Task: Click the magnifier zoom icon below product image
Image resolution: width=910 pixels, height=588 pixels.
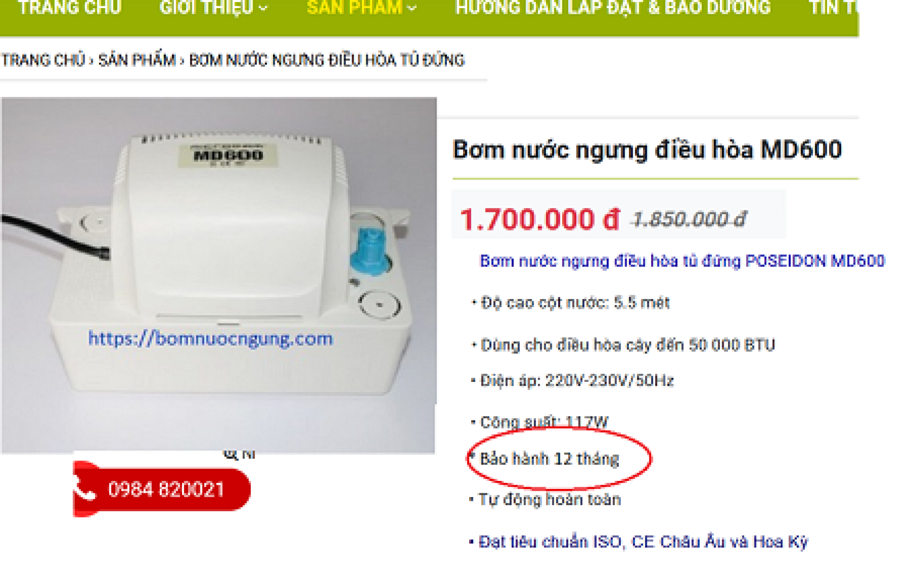Action: 230,455
